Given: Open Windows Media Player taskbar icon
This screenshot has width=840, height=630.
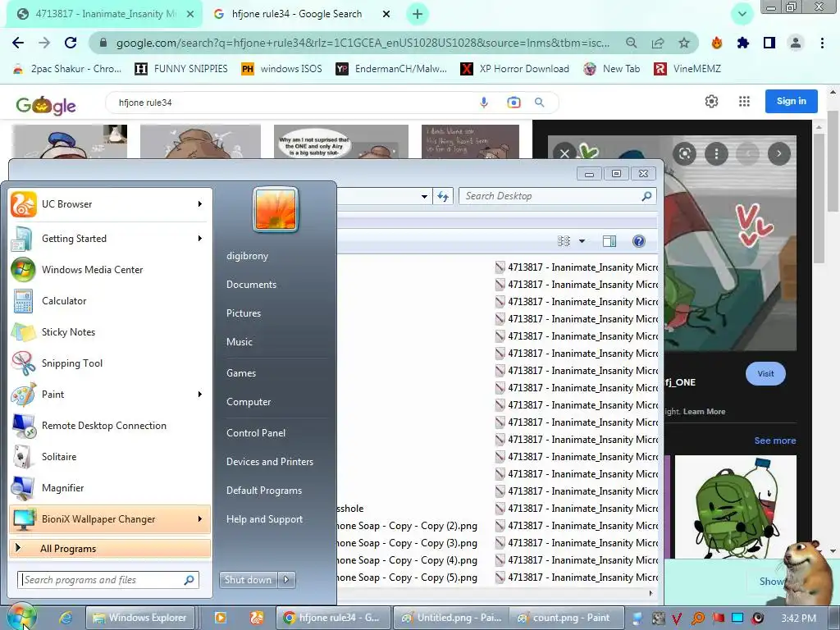Looking at the screenshot, I should point(220,618).
